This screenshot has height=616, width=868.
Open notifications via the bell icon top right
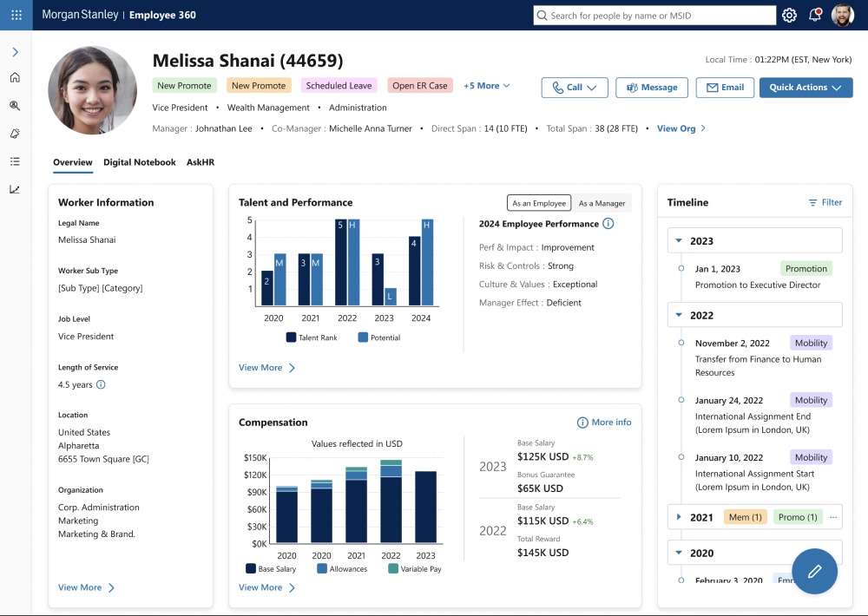(814, 15)
